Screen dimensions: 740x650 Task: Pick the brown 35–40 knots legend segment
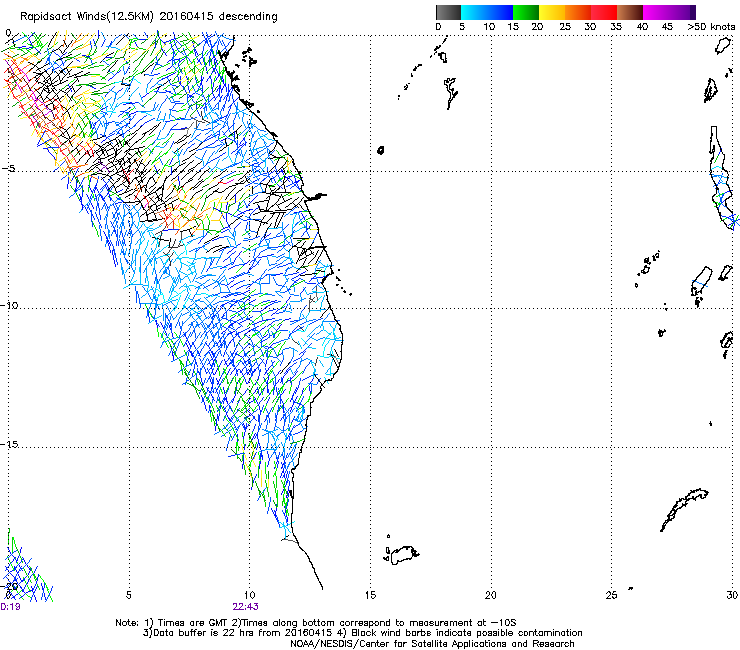coord(630,12)
